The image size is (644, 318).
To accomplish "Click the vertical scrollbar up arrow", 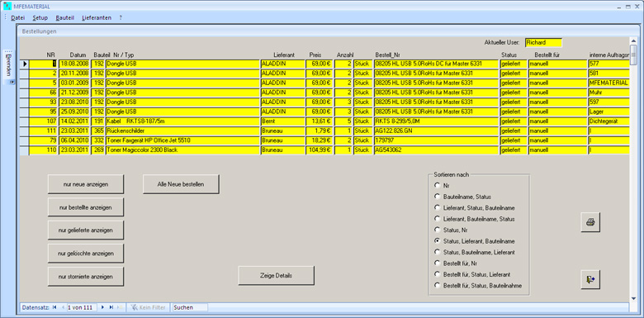I will coord(633,40).
